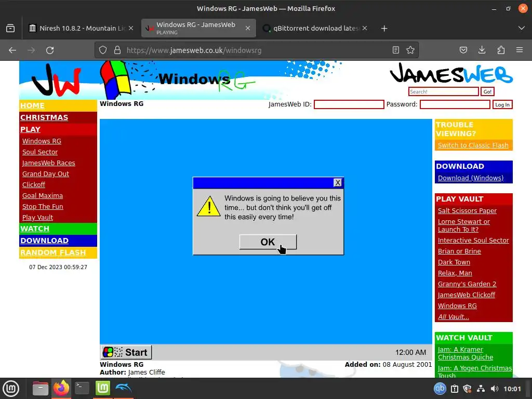Screen dimensions: 532x399
Task: Open the network connections tray icon
Action: point(481,389)
